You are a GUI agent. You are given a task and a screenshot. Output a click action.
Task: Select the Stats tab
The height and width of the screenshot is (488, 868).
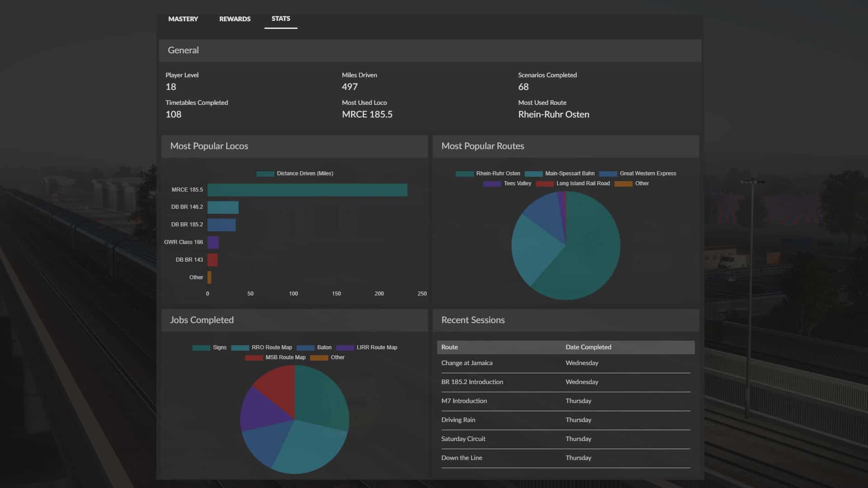tap(281, 19)
